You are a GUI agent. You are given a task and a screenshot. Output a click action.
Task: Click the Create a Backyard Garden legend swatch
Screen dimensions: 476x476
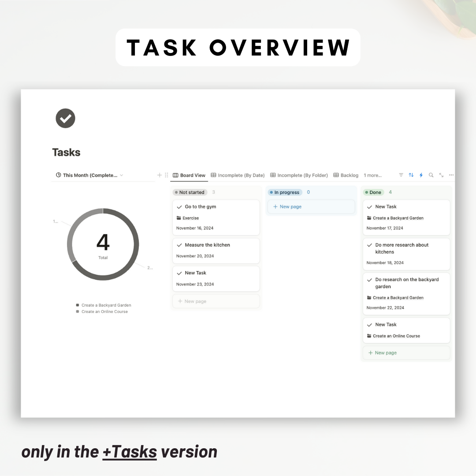[78, 305]
